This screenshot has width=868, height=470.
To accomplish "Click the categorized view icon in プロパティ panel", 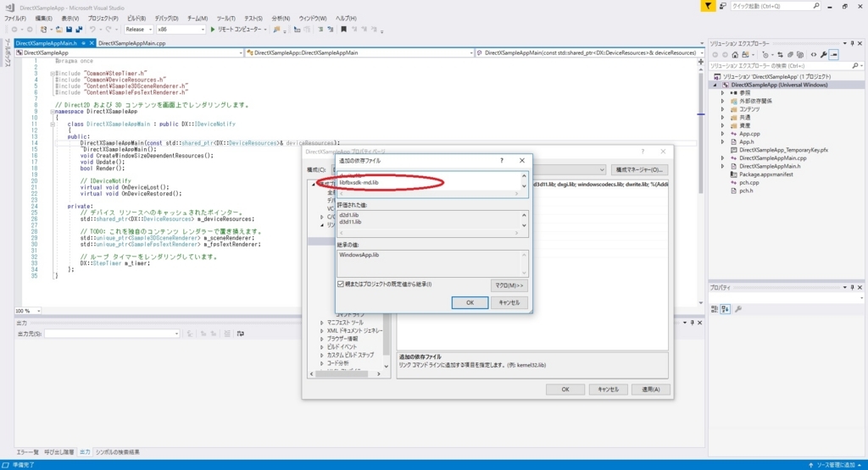I will 715,309.
